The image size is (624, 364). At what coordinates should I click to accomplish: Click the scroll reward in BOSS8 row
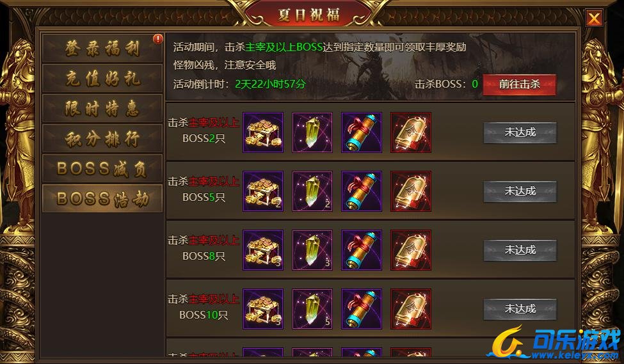click(x=362, y=250)
